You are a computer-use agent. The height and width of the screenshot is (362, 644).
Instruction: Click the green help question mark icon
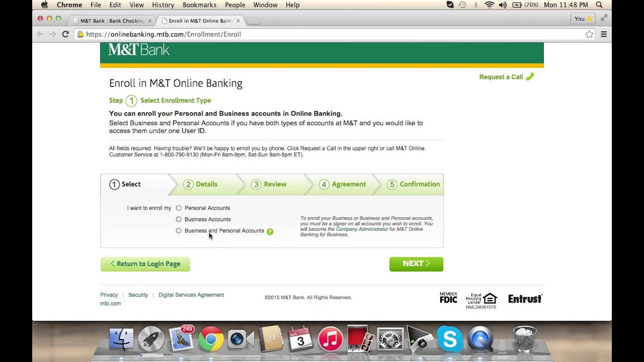pos(270,232)
